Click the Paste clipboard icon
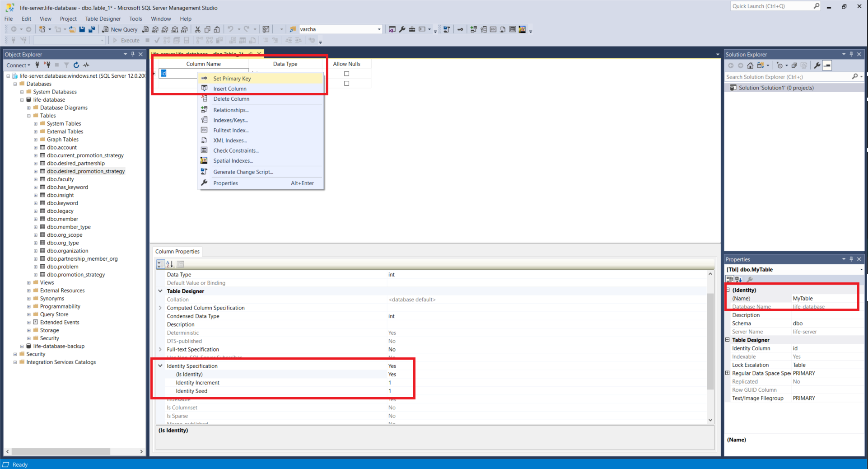 217,29
